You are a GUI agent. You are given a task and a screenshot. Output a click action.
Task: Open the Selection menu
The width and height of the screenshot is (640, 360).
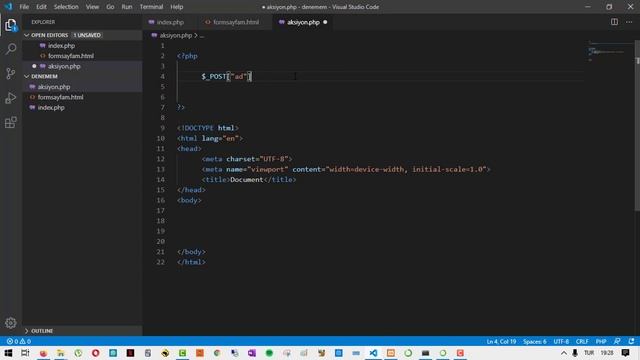click(x=66, y=7)
